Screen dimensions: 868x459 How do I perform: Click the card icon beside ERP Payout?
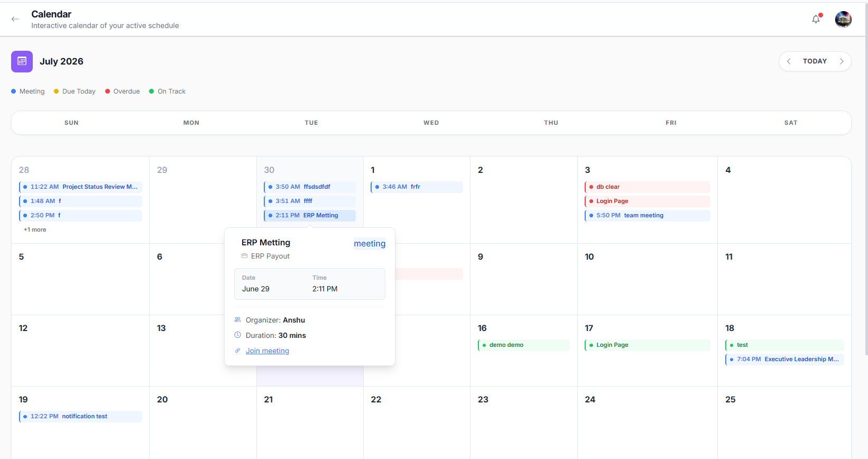click(x=244, y=256)
